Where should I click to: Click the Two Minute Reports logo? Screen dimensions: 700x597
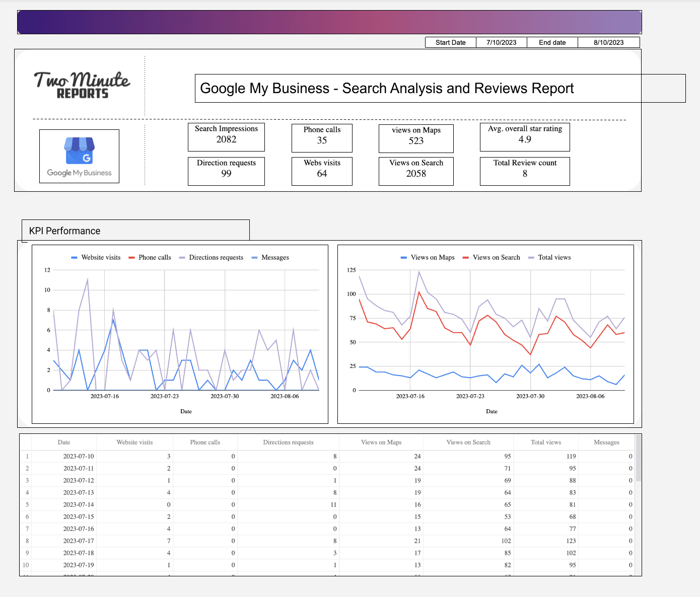pyautogui.click(x=82, y=84)
